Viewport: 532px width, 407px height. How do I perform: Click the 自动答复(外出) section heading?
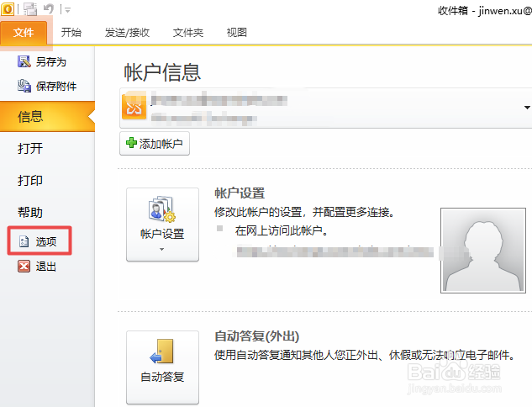[x=257, y=336]
